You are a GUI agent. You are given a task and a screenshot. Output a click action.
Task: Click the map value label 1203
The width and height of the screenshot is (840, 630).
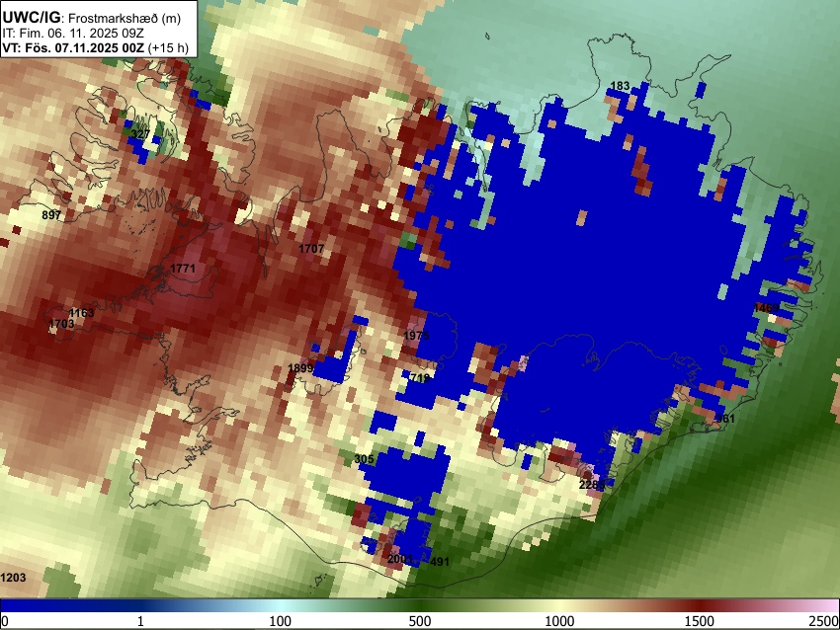point(14,578)
